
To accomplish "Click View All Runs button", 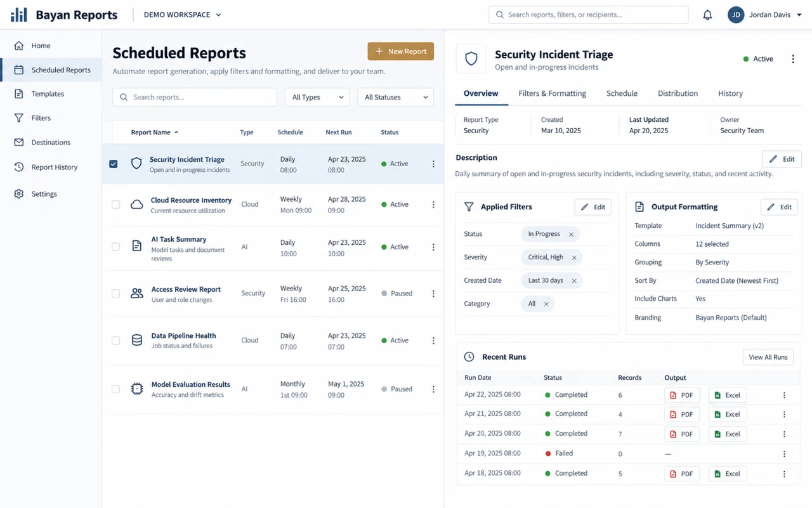I will 768,357.
